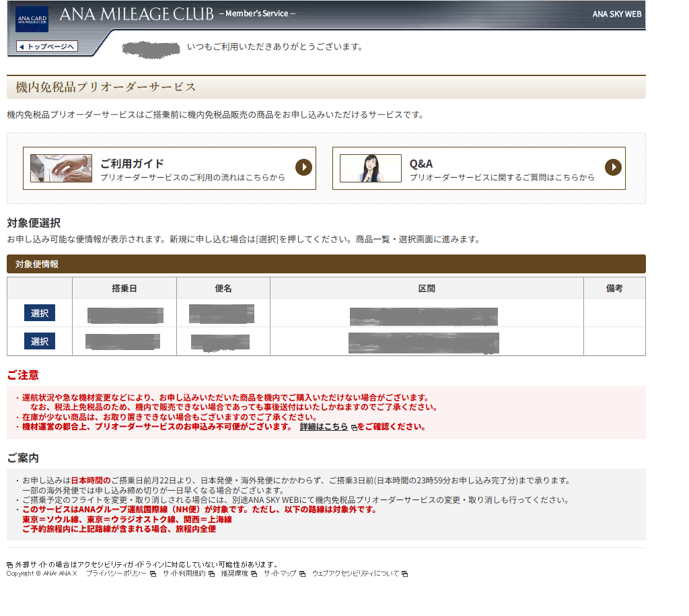
Task: Open 推奨環境 footer link
Action: click(234, 574)
